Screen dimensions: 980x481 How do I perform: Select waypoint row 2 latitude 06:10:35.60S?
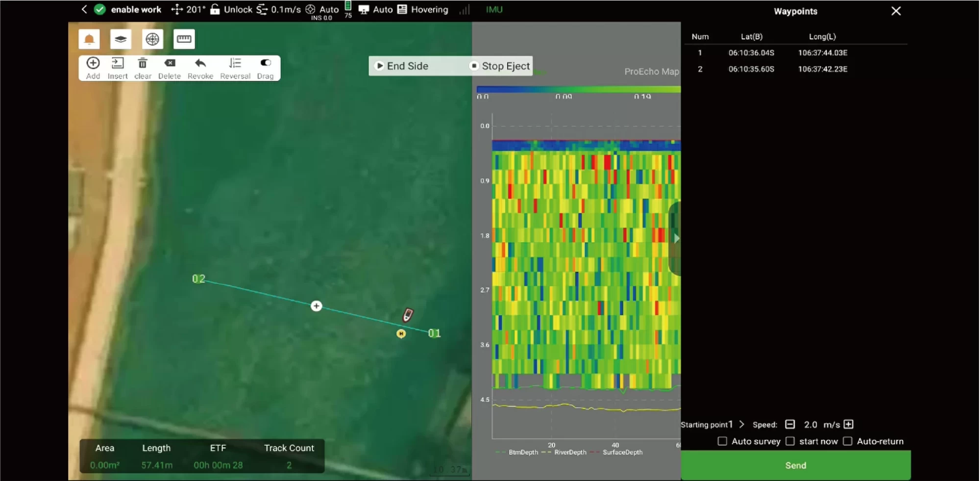point(751,69)
